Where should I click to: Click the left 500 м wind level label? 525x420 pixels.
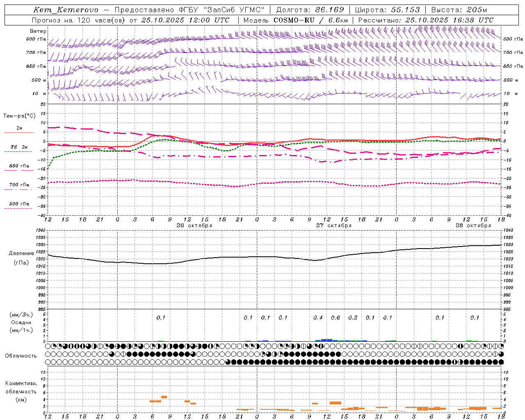[x=39, y=80]
